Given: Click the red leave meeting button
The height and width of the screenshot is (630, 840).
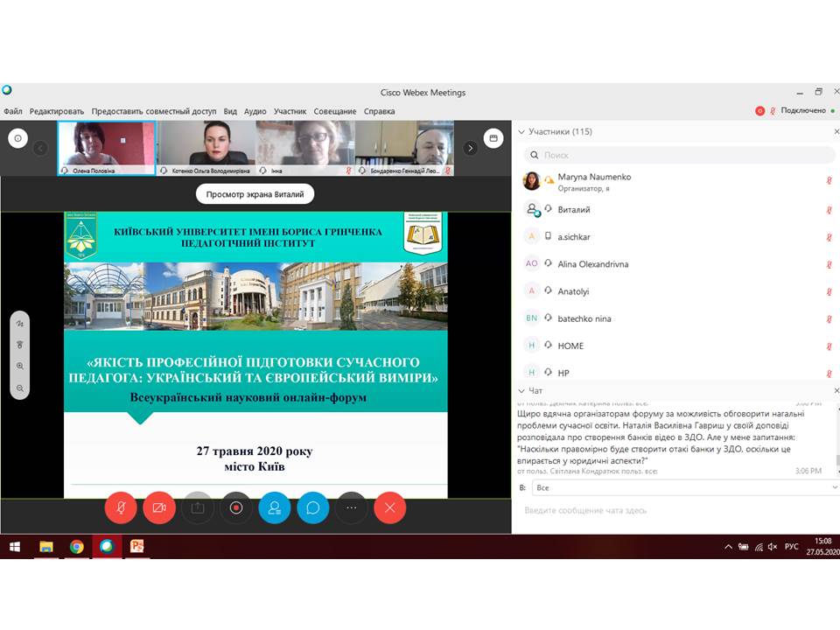Looking at the screenshot, I should pos(390,507).
